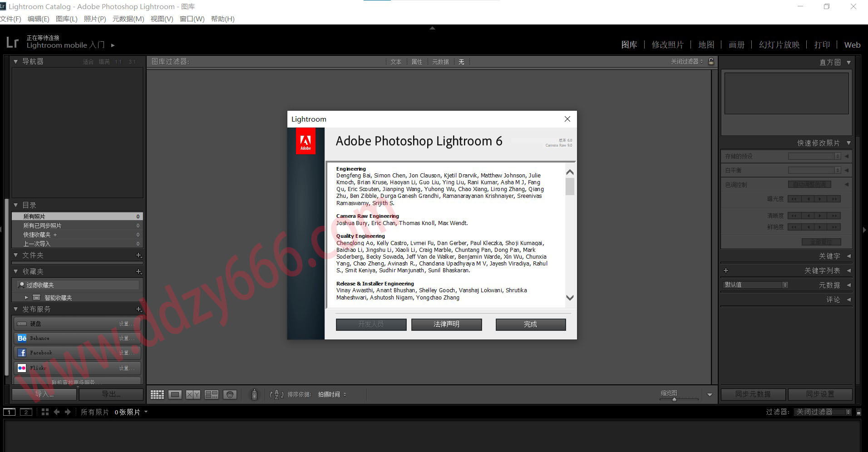Click the 导入... button
This screenshot has height=452, width=868.
[x=44, y=394]
